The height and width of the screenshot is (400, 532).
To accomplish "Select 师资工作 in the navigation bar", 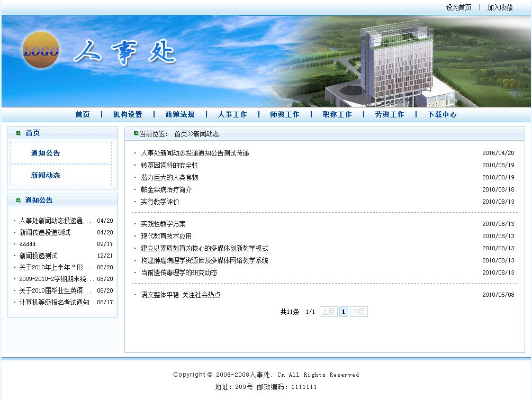I will click(285, 115).
